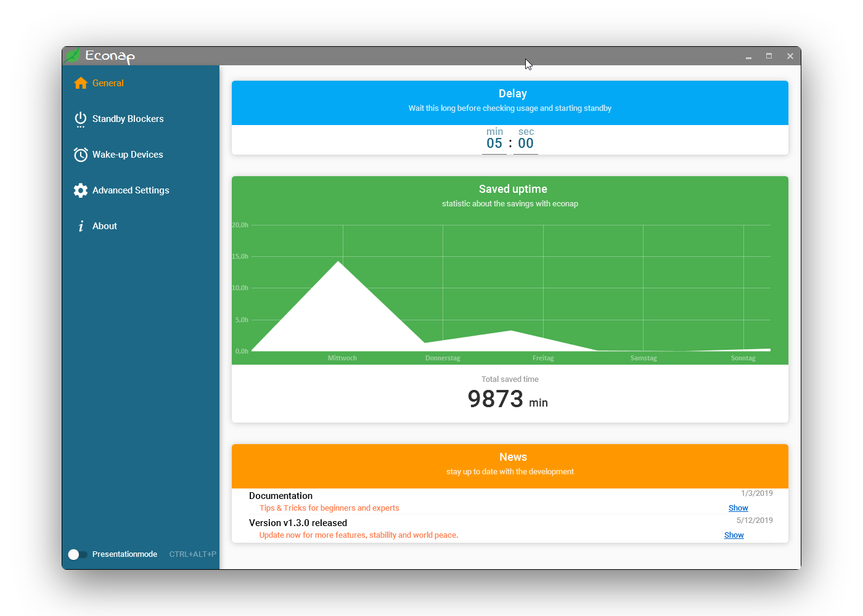The width and height of the screenshot is (863, 616).
Task: Click the 'Total saved time' label
Action: tap(510, 379)
